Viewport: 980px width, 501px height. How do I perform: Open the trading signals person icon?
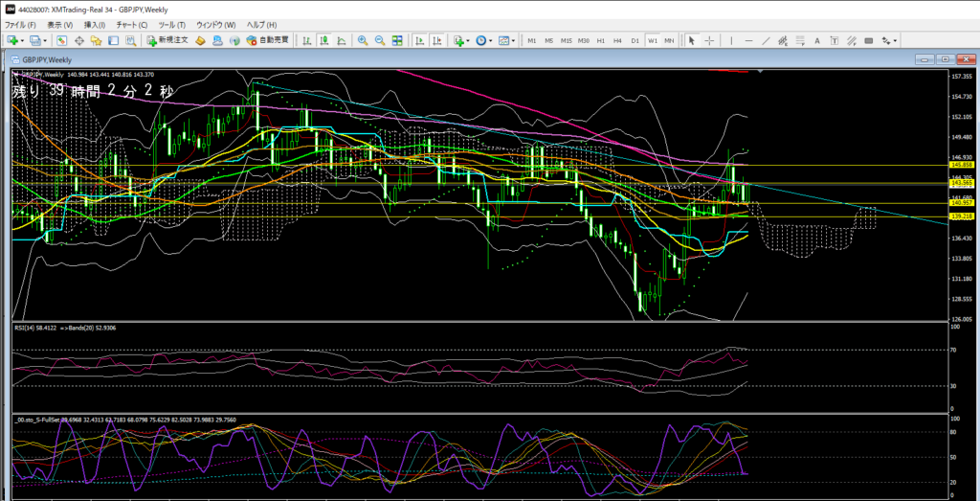[x=217, y=40]
